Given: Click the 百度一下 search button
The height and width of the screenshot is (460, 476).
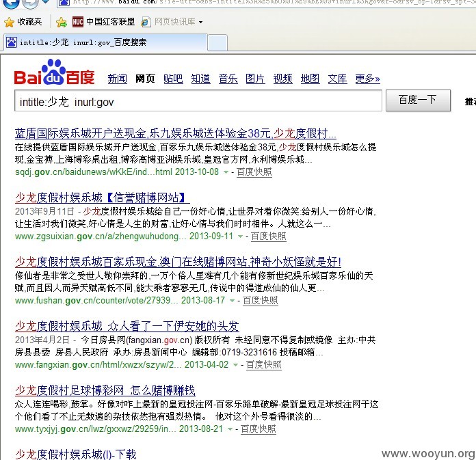Looking at the screenshot, I should (x=418, y=100).
